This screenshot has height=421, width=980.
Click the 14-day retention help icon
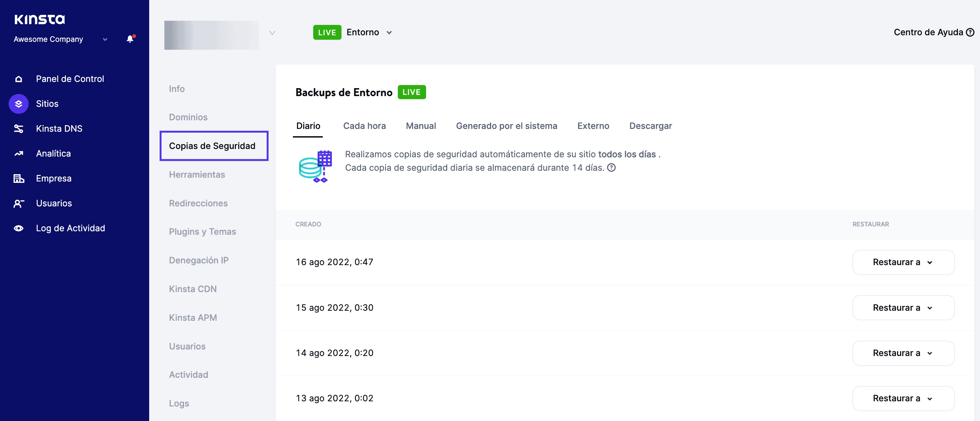(x=611, y=168)
